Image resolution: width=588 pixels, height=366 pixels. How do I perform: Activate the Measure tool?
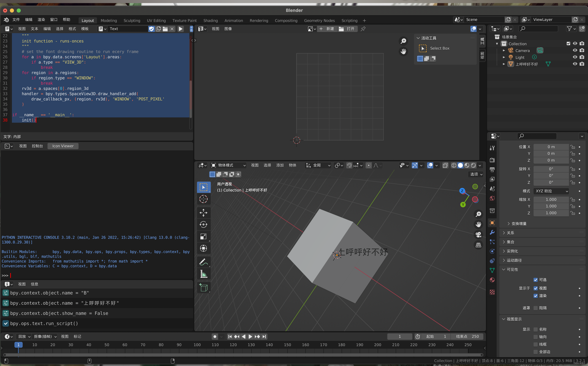pos(203,274)
